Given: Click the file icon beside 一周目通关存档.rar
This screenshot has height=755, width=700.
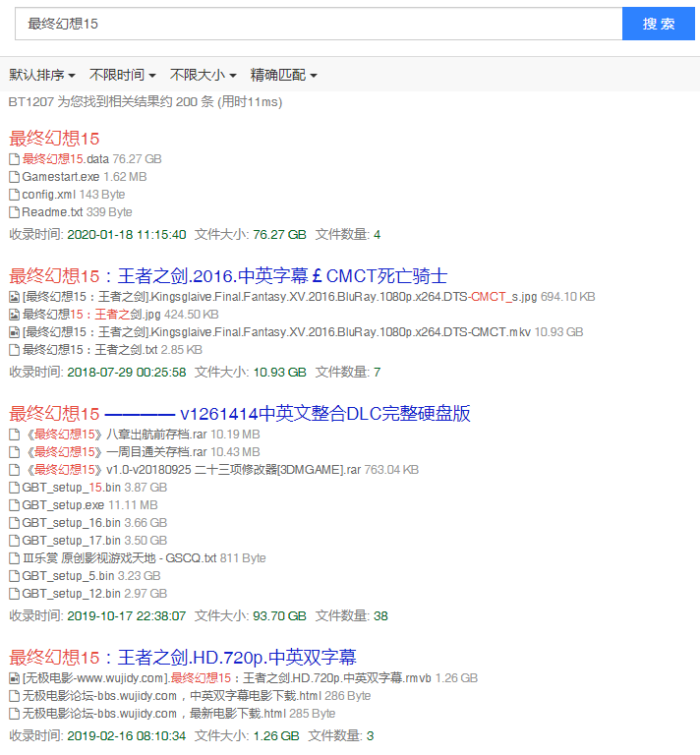Looking at the screenshot, I should [15, 452].
